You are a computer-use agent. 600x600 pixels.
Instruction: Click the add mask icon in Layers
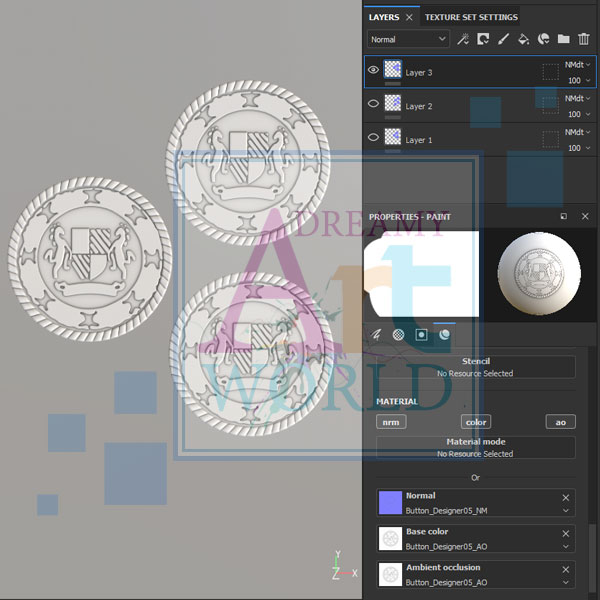pos(483,39)
